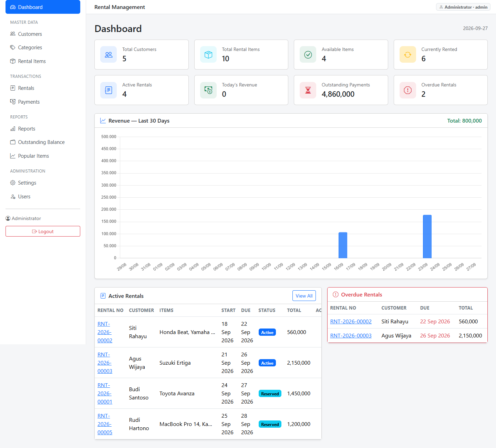Go to Popular Items report

pyautogui.click(x=43, y=156)
